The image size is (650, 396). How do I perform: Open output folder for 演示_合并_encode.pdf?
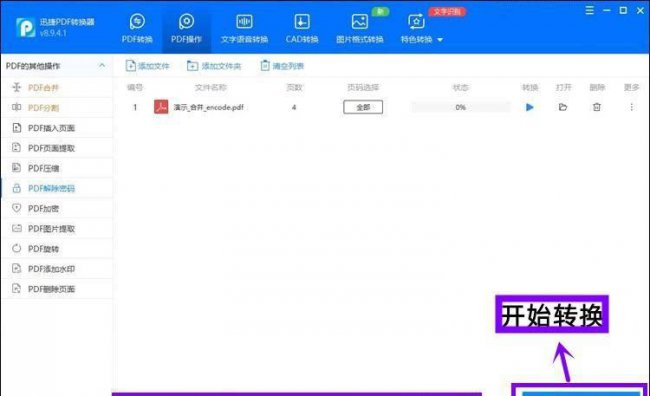[563, 107]
